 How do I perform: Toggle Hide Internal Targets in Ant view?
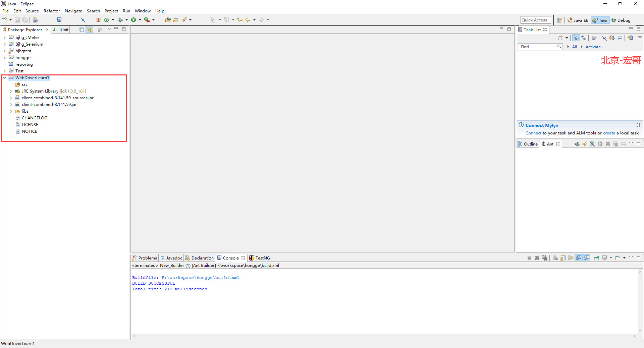592,144
